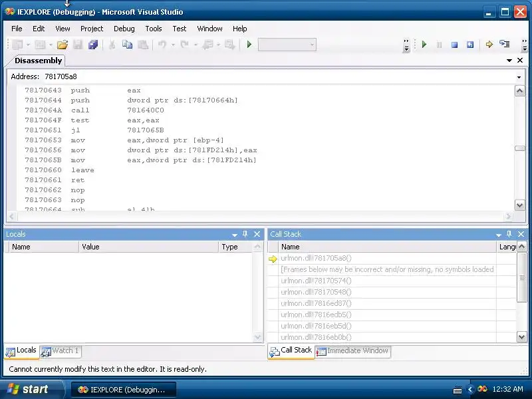Open the Test menu

[x=180, y=29]
